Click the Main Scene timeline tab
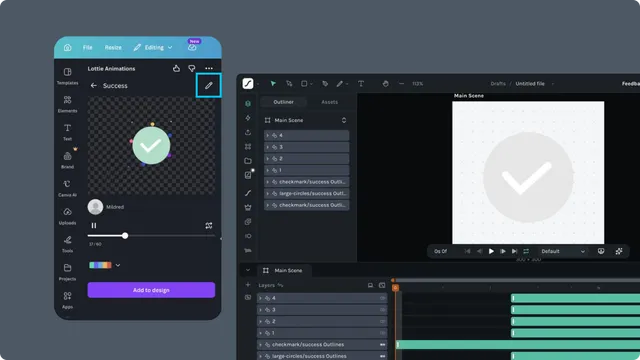The width and height of the screenshot is (640, 360). pyautogui.click(x=284, y=270)
